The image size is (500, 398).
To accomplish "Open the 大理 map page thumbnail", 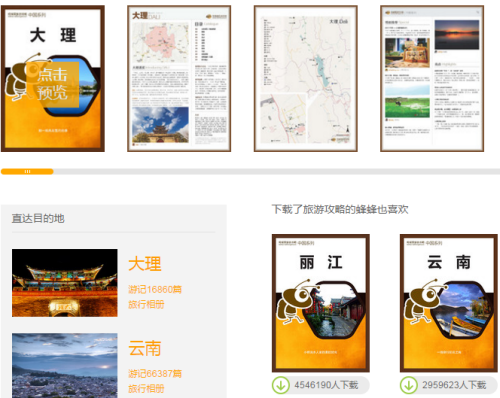I will click(x=306, y=79).
